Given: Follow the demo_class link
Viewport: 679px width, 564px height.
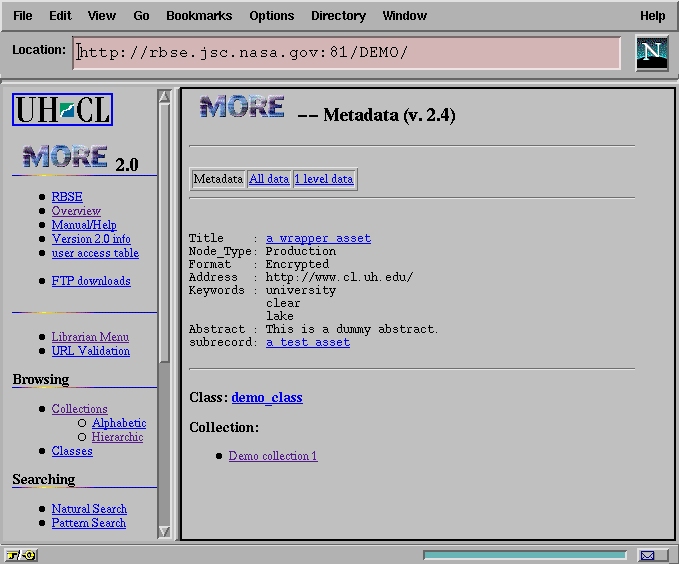Looking at the screenshot, I should [267, 398].
